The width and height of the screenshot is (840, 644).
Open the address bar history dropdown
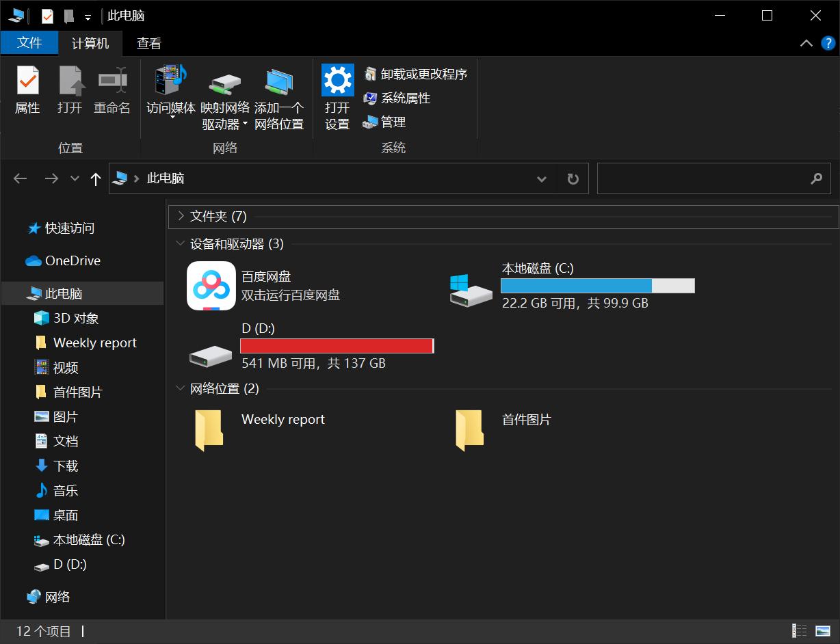tap(542, 178)
